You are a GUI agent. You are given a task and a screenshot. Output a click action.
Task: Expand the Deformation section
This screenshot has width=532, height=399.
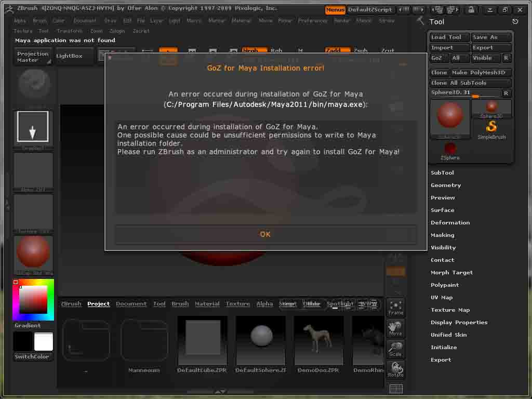(450, 222)
